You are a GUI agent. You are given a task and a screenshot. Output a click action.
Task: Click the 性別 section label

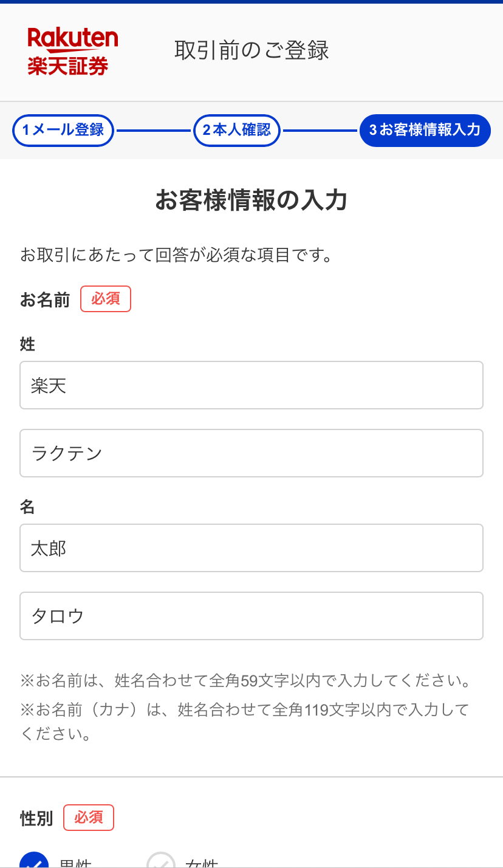[36, 818]
